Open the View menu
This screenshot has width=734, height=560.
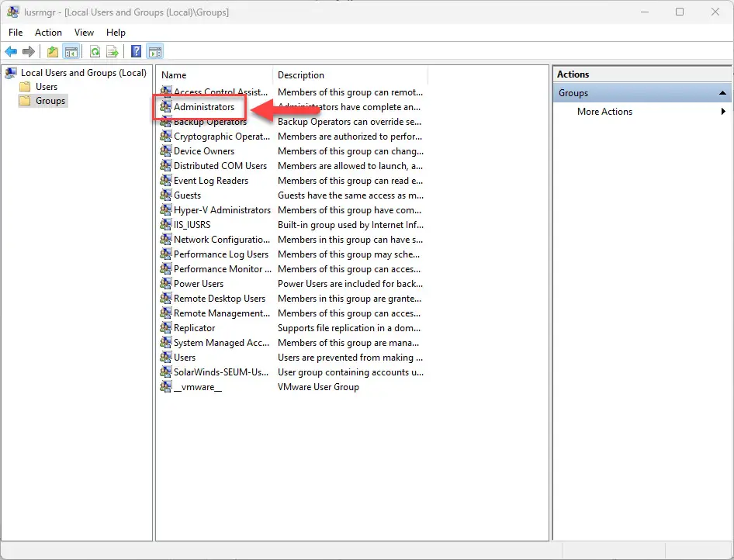84,33
